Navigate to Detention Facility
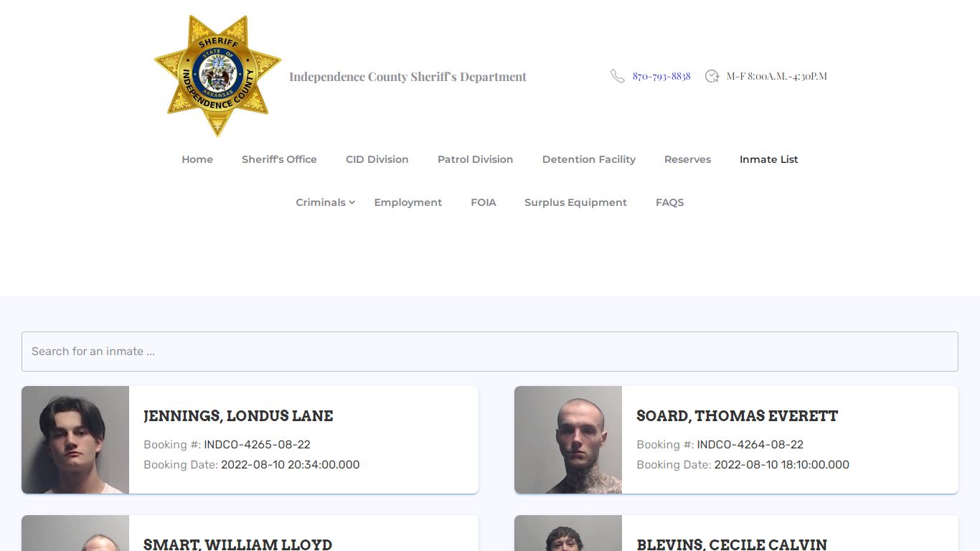This screenshot has height=551, width=980. (x=589, y=159)
